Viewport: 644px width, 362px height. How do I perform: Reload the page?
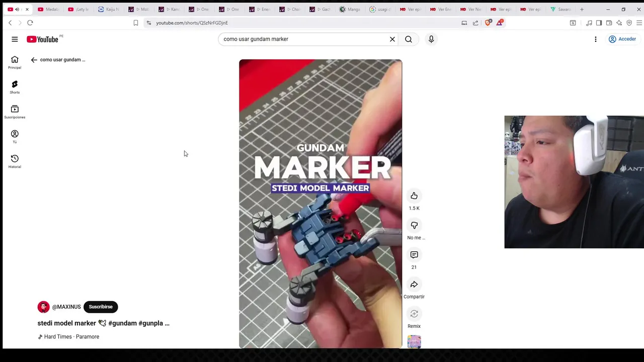click(30, 23)
